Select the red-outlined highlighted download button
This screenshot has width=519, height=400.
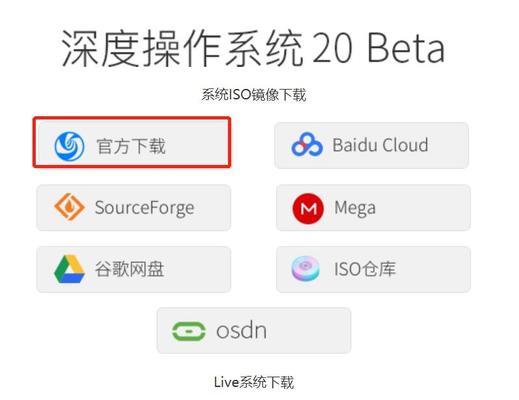click(132, 142)
